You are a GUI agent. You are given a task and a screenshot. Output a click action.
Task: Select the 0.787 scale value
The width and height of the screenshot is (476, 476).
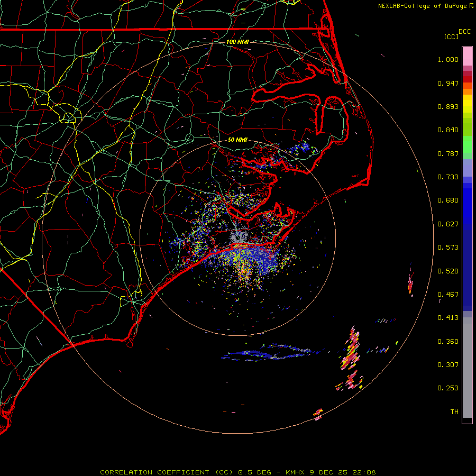[x=448, y=153]
